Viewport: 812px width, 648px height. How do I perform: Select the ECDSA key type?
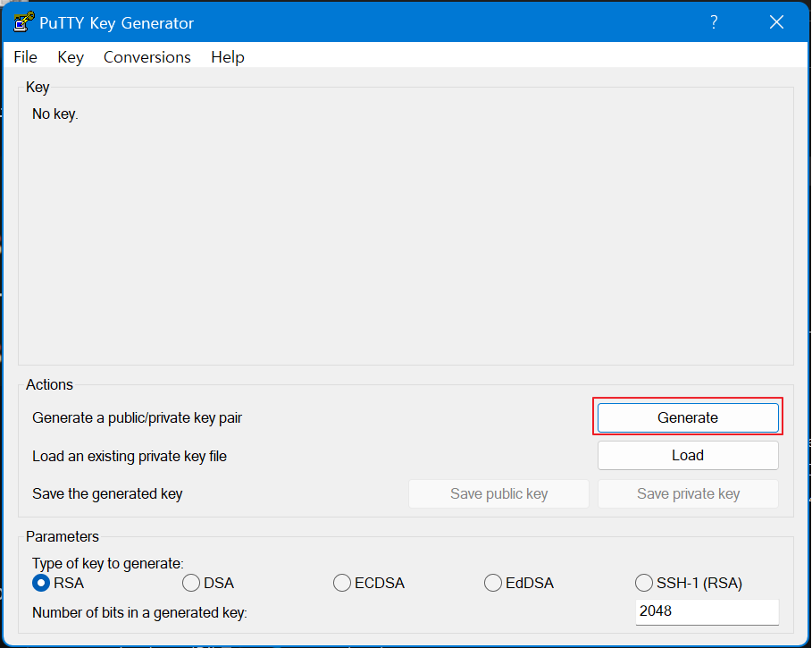(369, 583)
